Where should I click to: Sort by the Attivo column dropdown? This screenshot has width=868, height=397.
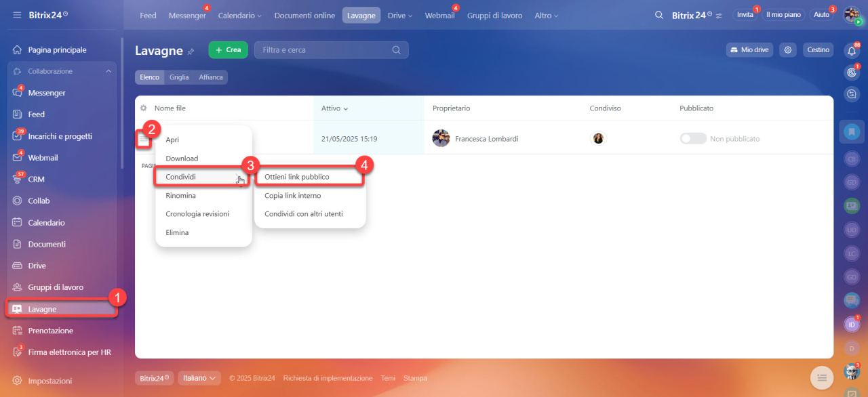point(335,108)
